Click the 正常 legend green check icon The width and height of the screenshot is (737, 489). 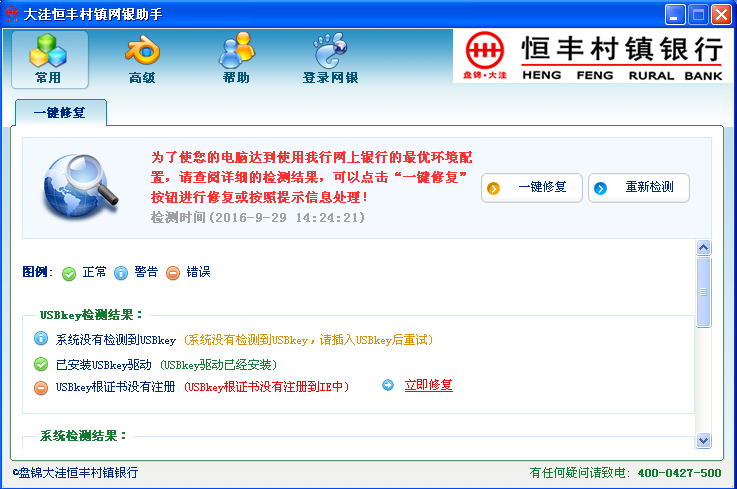(69, 273)
